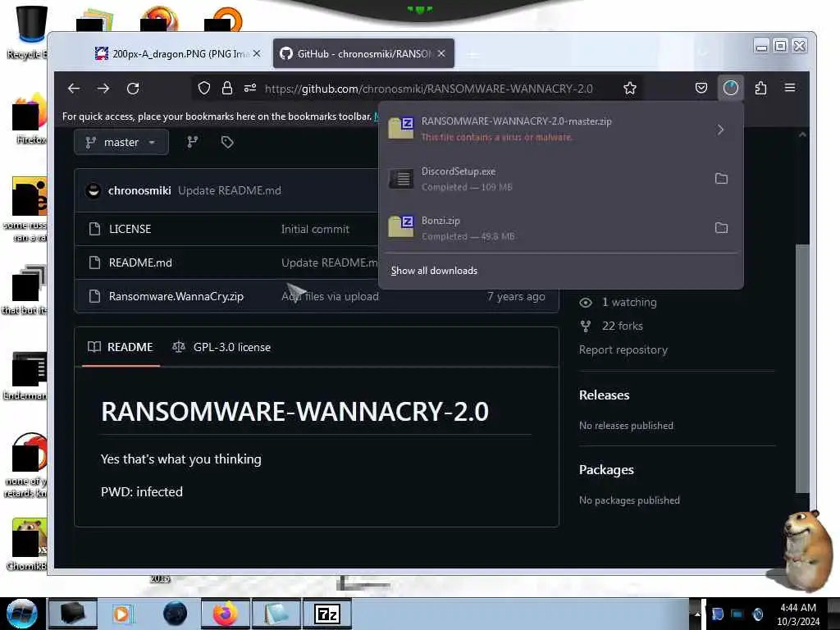The image size is (840, 630).
Task: View repository tags icon
Action: 227,142
